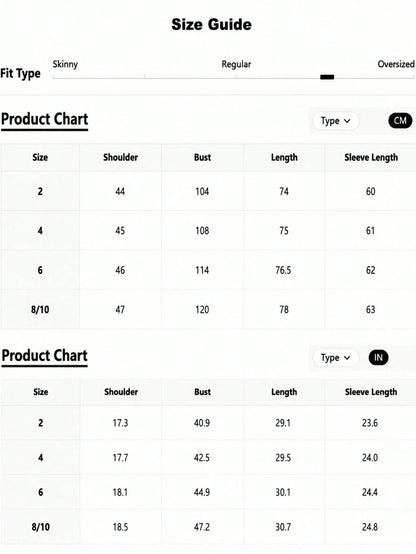Image resolution: width=416 pixels, height=554 pixels.
Task: Select the Regular fit label
Action: click(x=236, y=64)
